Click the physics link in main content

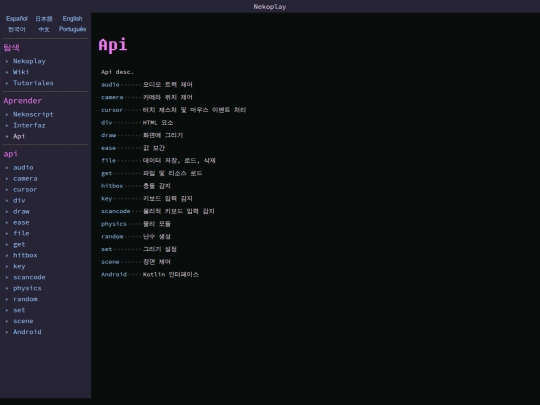click(114, 224)
